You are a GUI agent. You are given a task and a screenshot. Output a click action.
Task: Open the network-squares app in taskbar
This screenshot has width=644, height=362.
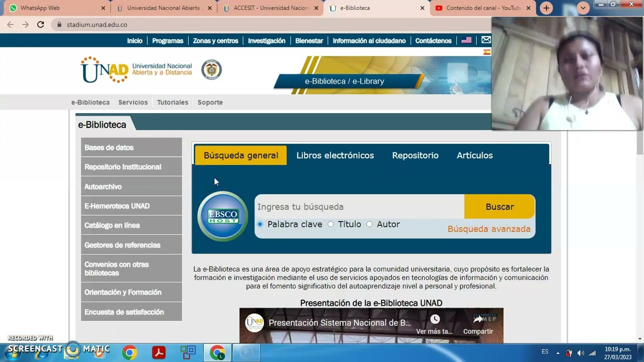(188, 352)
